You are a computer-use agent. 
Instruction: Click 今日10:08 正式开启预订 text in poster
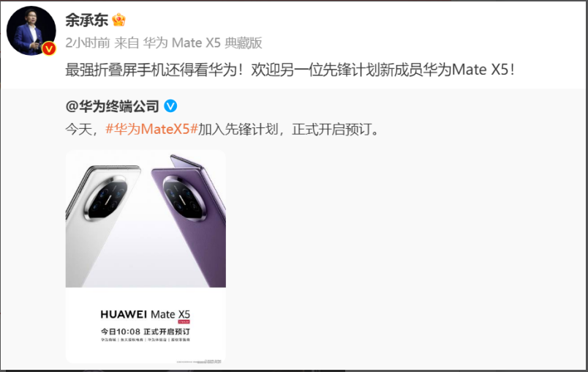[146, 332]
